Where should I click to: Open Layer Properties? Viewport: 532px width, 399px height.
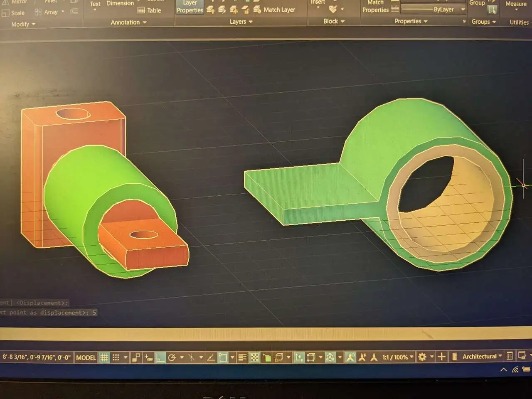coord(190,7)
